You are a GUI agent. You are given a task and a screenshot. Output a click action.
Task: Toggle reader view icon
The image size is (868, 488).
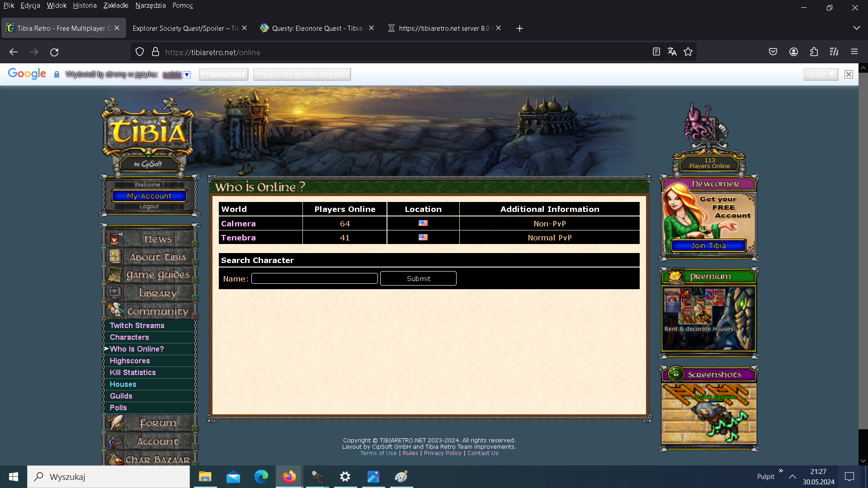coord(656,52)
